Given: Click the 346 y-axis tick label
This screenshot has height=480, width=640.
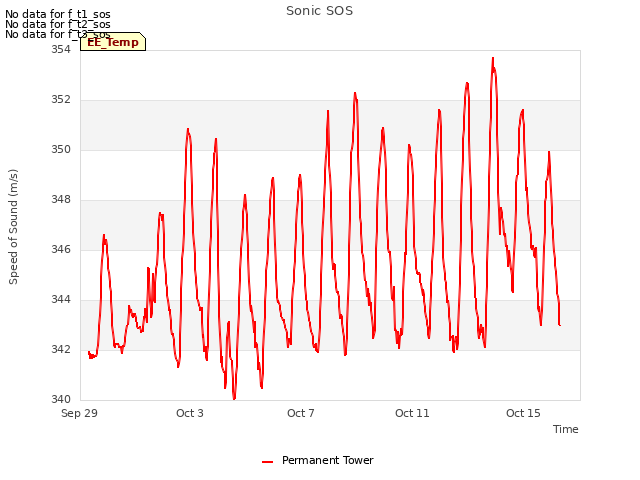Looking at the screenshot, I should coord(61,249).
